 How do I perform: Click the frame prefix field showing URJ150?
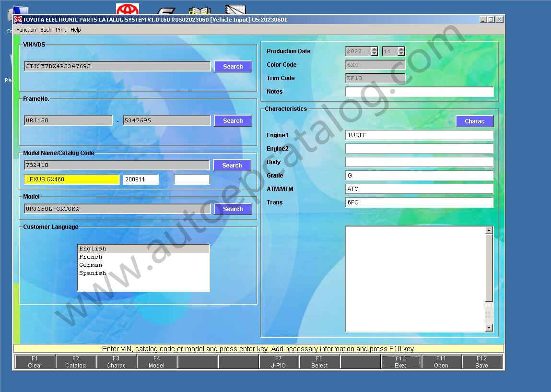[x=68, y=120]
